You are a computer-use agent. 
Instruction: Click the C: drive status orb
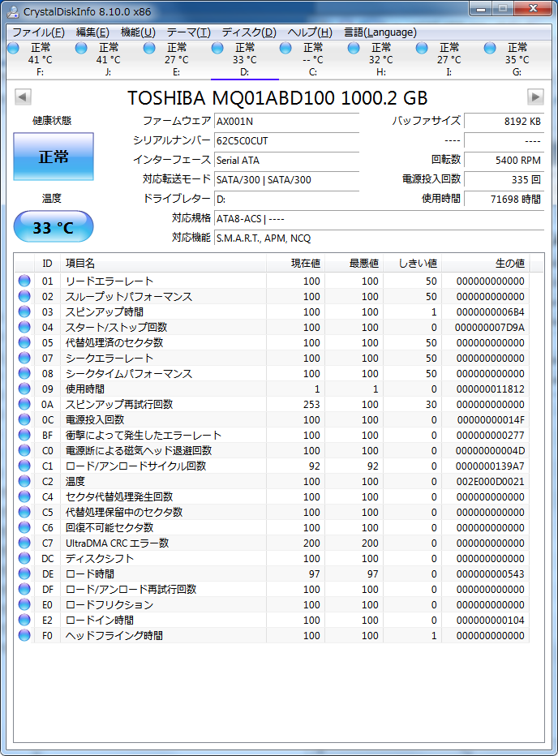pos(285,48)
